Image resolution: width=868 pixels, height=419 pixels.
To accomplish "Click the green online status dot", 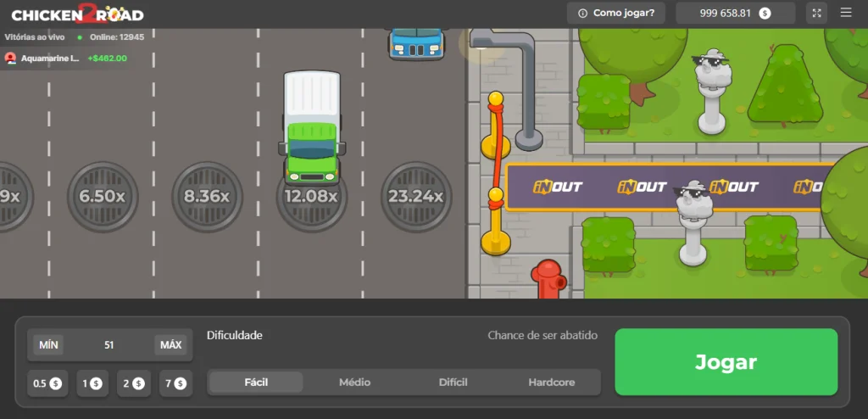I will tap(80, 37).
